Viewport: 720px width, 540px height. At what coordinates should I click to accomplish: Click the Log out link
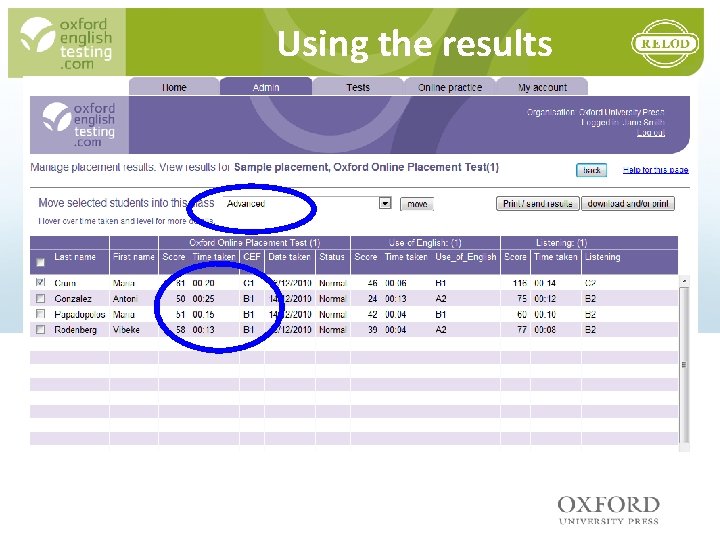pyautogui.click(x=651, y=133)
